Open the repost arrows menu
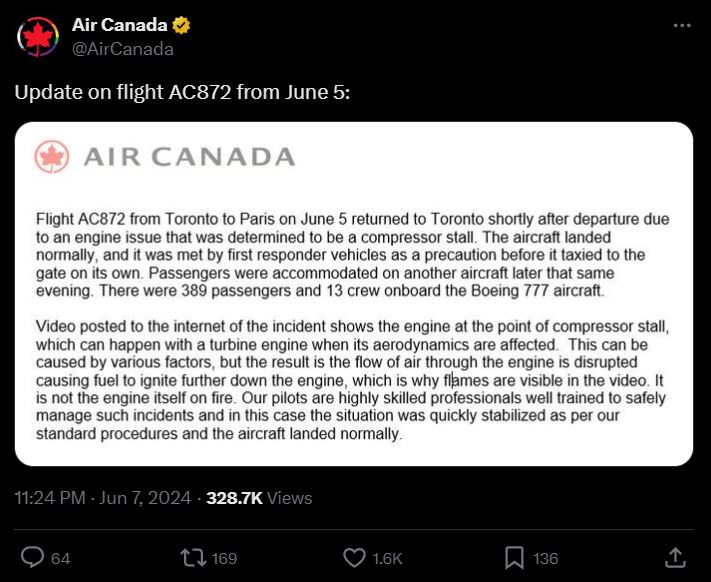This screenshot has width=711, height=582. pos(194,557)
